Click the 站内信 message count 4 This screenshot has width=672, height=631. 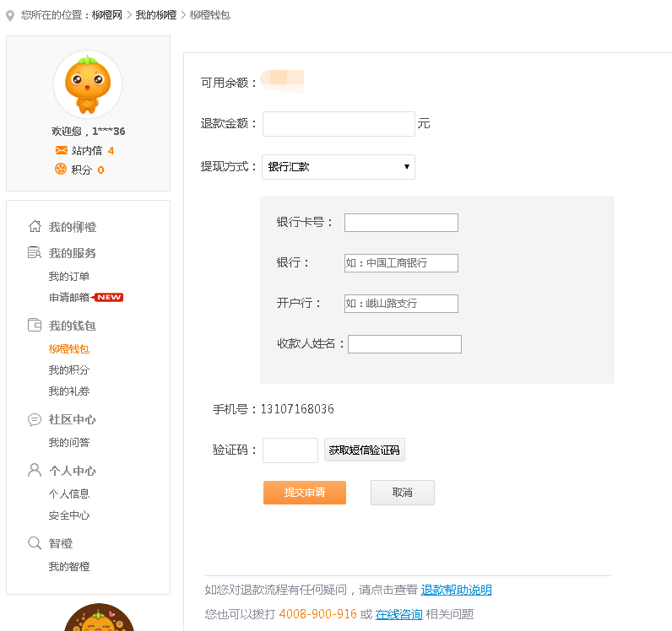[x=111, y=151]
